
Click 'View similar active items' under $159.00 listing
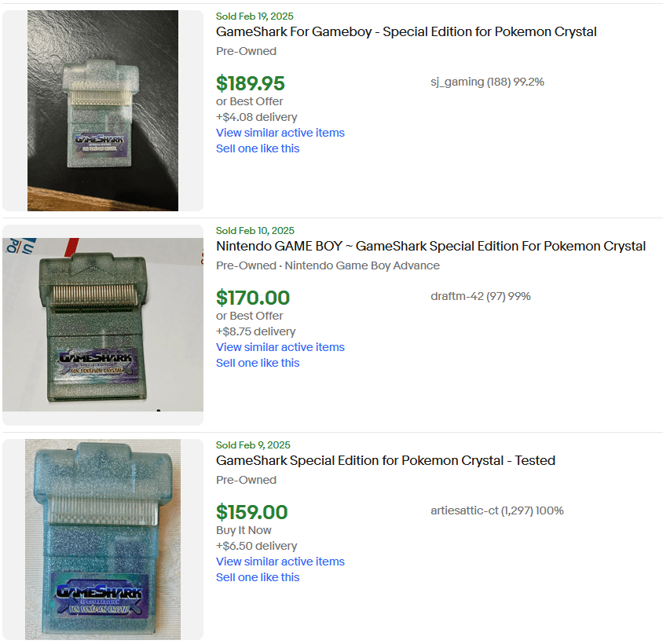pyautogui.click(x=280, y=562)
